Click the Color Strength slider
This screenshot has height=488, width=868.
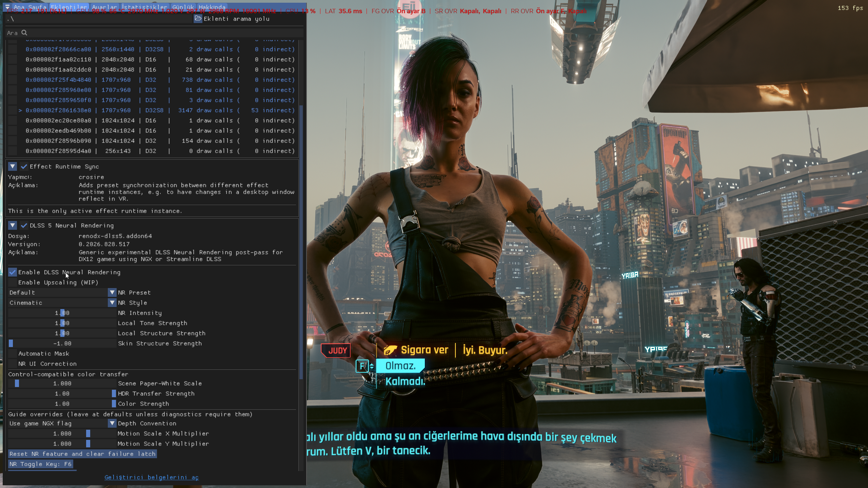62,404
